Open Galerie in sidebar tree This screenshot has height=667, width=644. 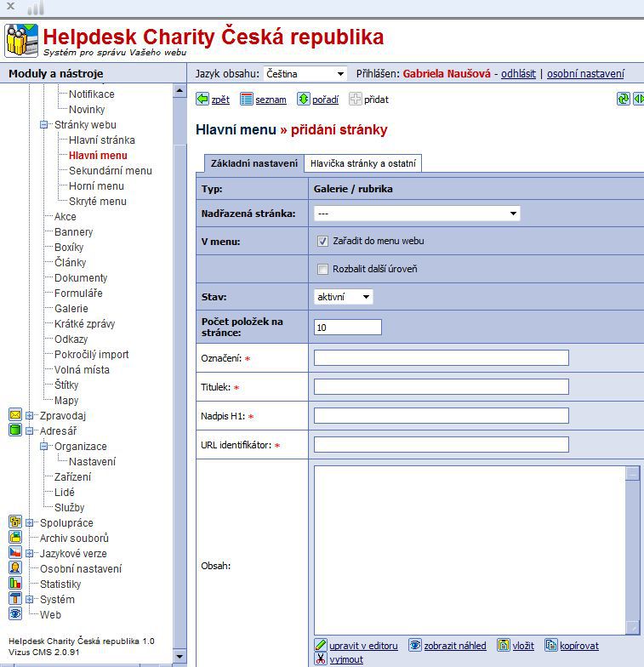[x=71, y=308]
